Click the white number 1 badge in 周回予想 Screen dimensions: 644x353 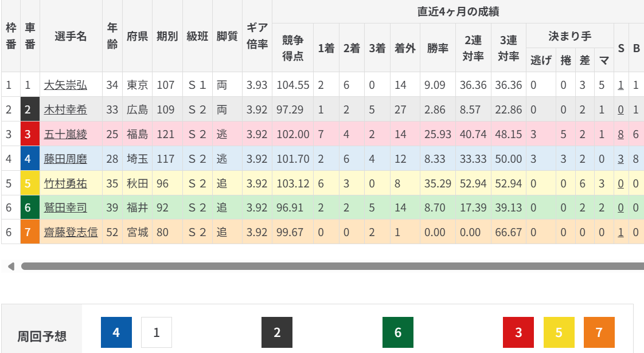[x=157, y=332]
